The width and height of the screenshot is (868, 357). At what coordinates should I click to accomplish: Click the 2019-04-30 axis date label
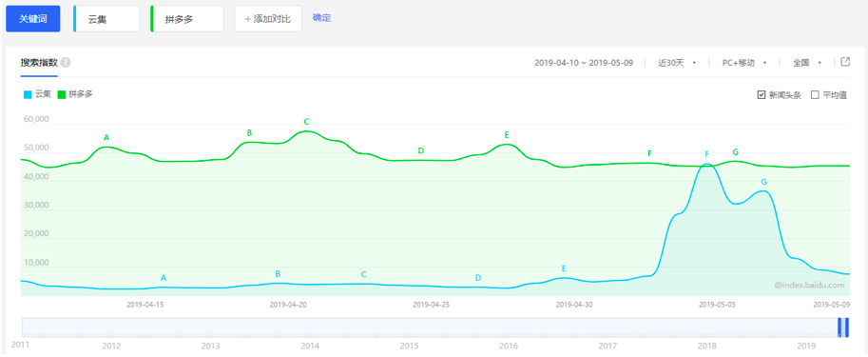[x=574, y=305]
